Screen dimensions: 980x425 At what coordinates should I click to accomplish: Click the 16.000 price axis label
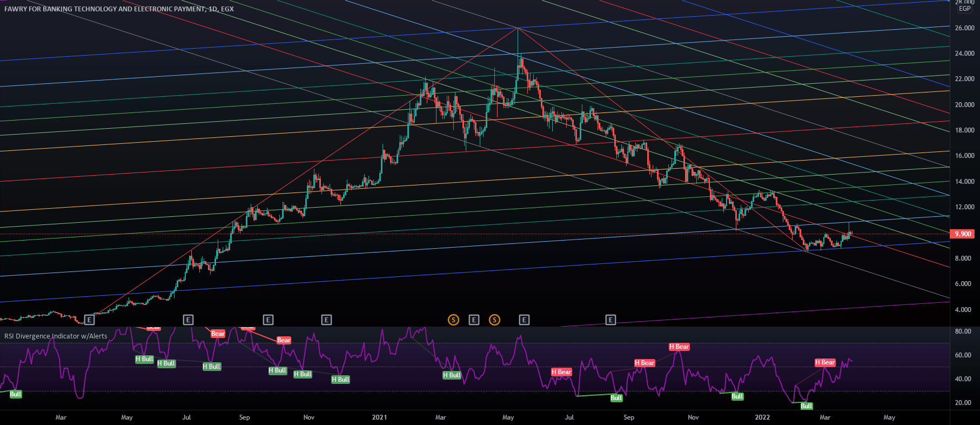pos(965,156)
